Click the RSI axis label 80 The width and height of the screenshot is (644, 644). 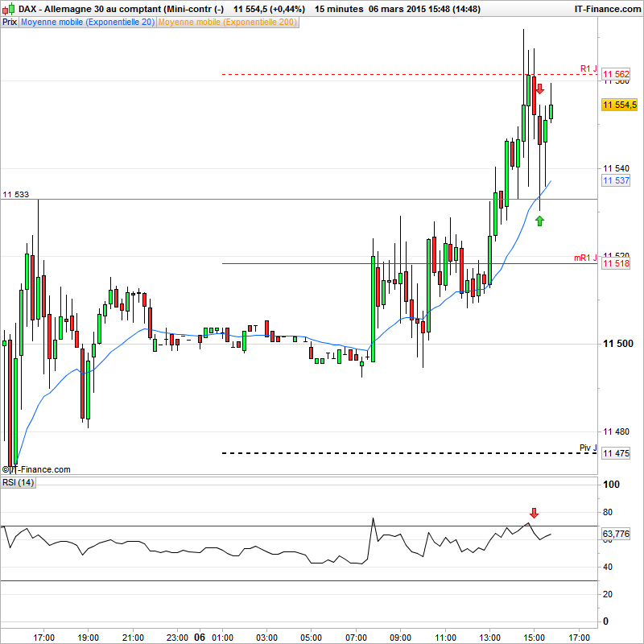(608, 512)
